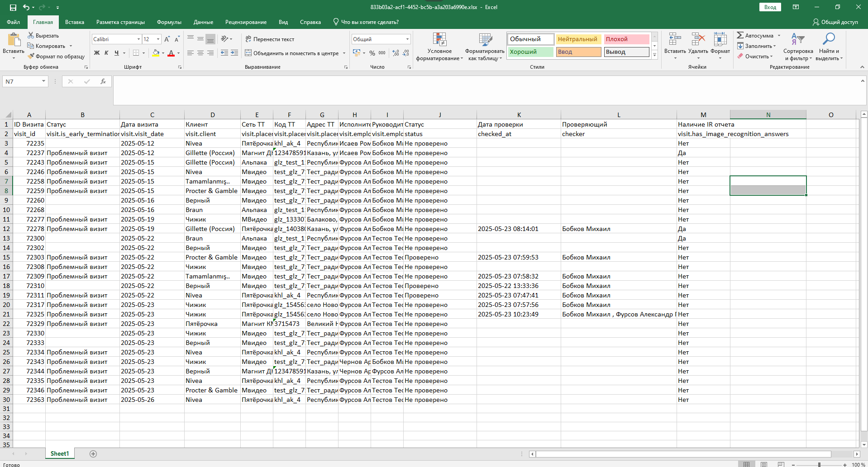Click the Общий доступ share button
868x467 pixels.
point(835,22)
